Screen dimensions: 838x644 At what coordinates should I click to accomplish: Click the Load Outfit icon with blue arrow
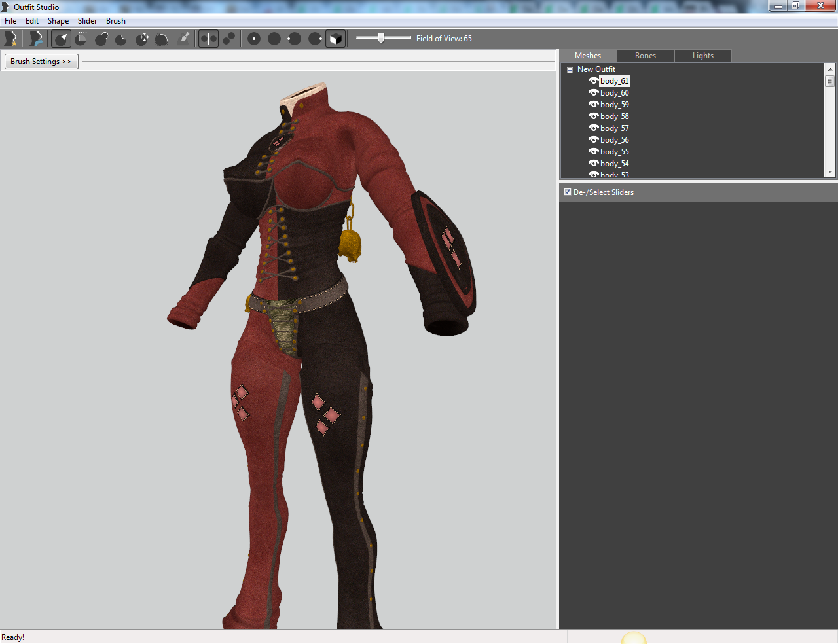[x=36, y=39]
